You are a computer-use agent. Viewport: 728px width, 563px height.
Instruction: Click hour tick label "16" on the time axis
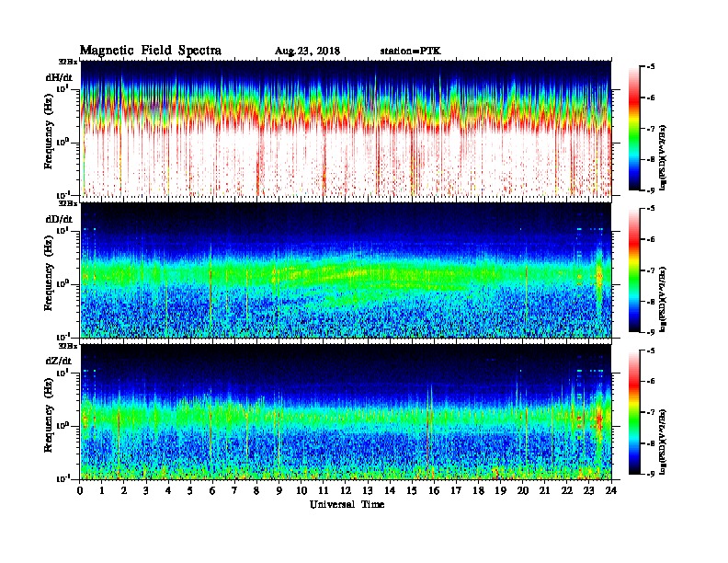click(434, 490)
